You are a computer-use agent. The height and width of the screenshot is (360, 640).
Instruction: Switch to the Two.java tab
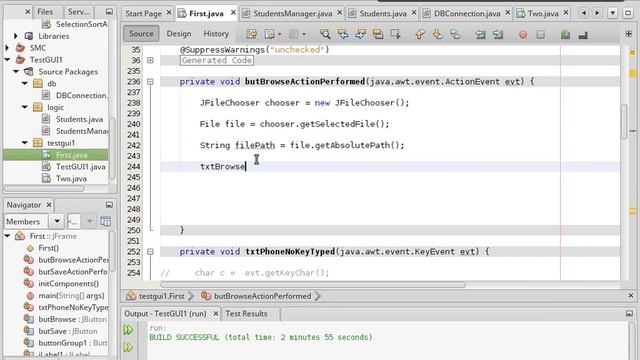tap(543, 13)
